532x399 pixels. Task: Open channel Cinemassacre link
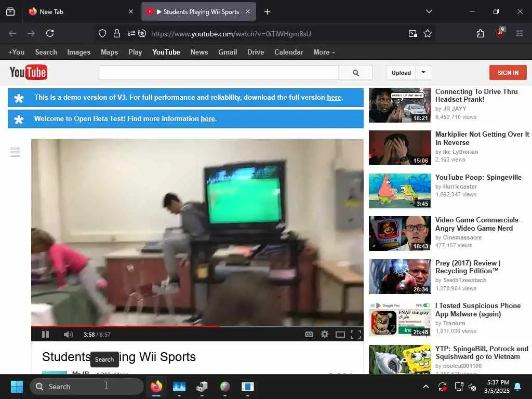point(462,237)
